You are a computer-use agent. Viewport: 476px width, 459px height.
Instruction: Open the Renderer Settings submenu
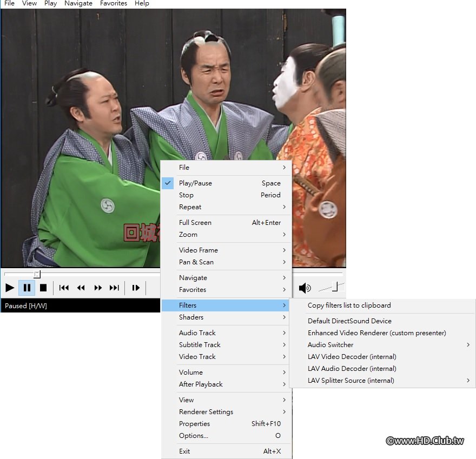tap(226, 412)
